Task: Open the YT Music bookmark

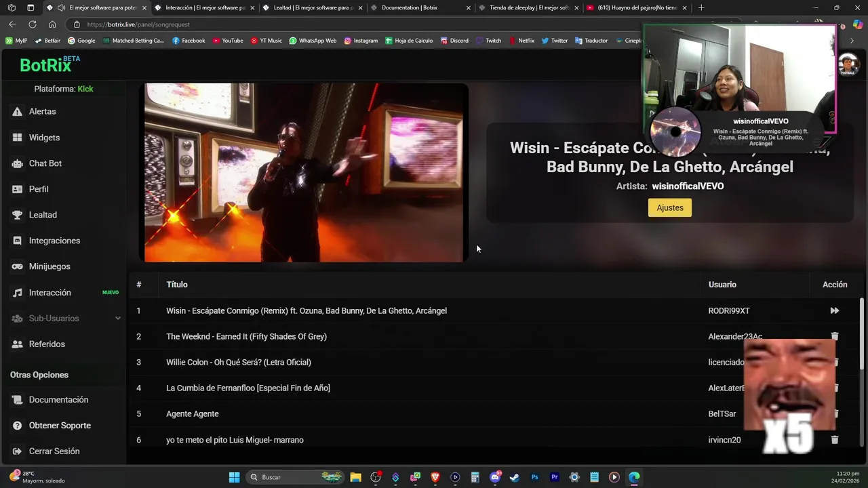Action: point(267,41)
